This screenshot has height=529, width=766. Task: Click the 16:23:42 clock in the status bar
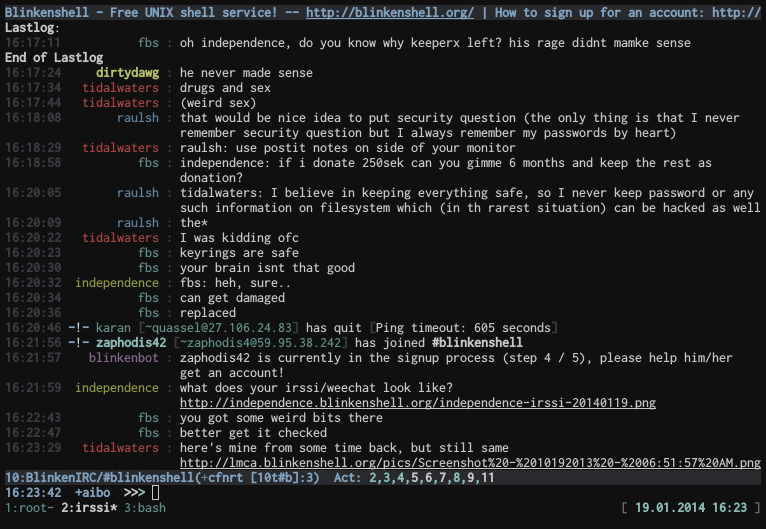(34, 493)
